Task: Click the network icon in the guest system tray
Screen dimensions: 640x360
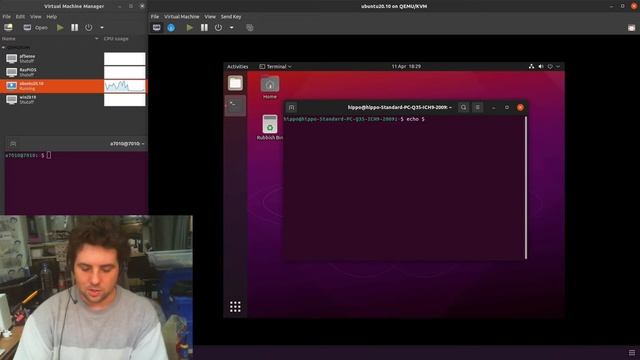Action: (x=531, y=66)
